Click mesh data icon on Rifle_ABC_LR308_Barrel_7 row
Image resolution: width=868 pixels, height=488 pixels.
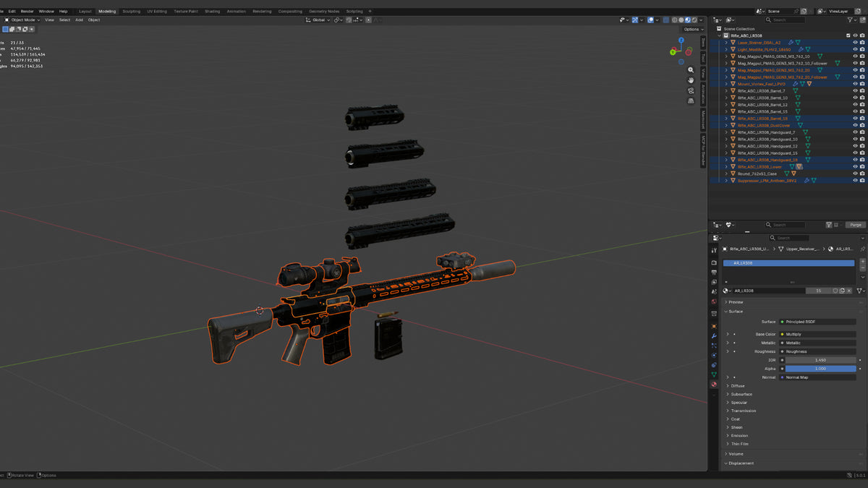(795, 90)
